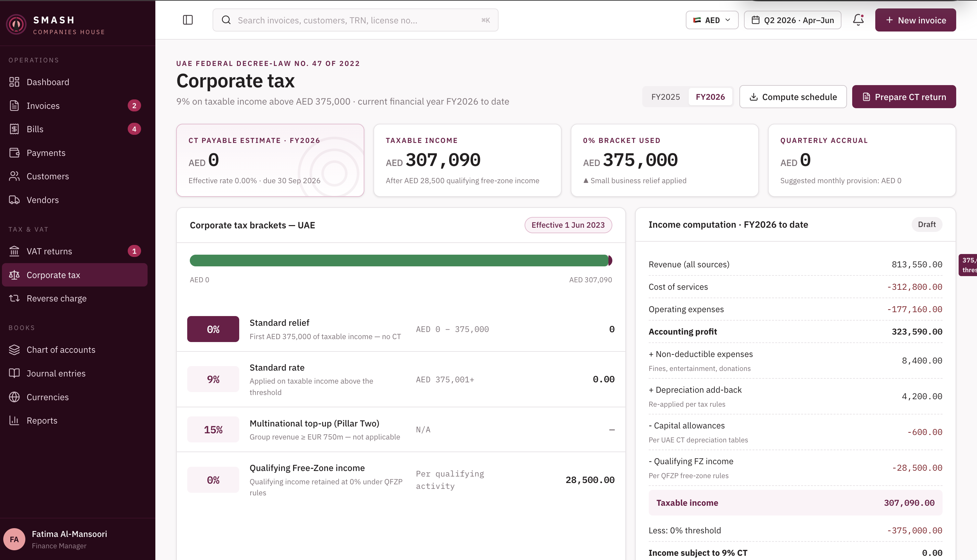Click the Draft status badge
The width and height of the screenshot is (977, 560).
tap(927, 224)
